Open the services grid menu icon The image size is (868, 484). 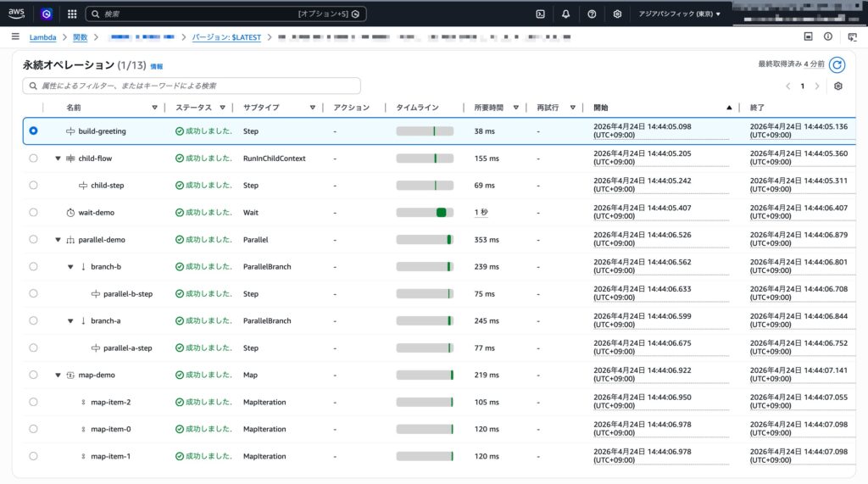point(72,14)
